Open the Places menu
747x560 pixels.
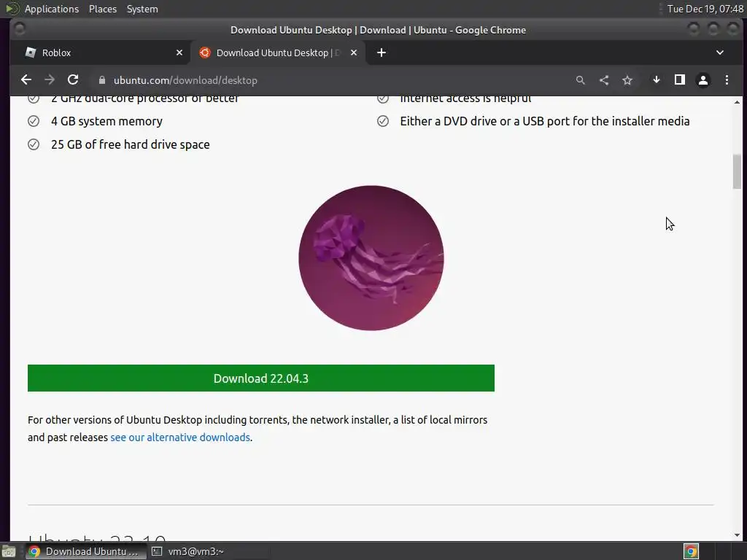tap(103, 9)
